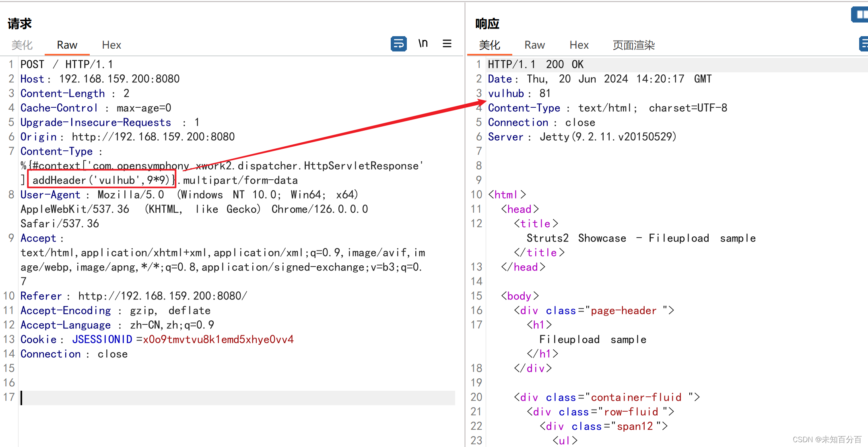Click the Content-Length header in request
Screen dimensions: 868x447
[63, 94]
